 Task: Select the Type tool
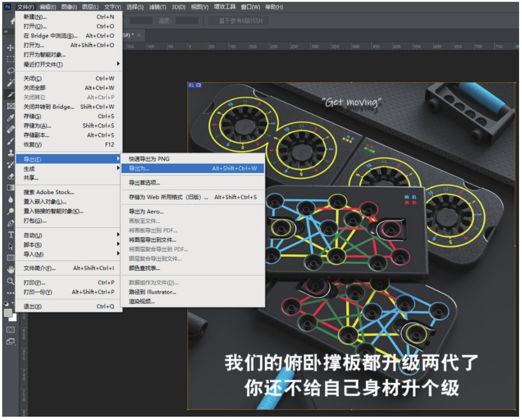[11, 234]
